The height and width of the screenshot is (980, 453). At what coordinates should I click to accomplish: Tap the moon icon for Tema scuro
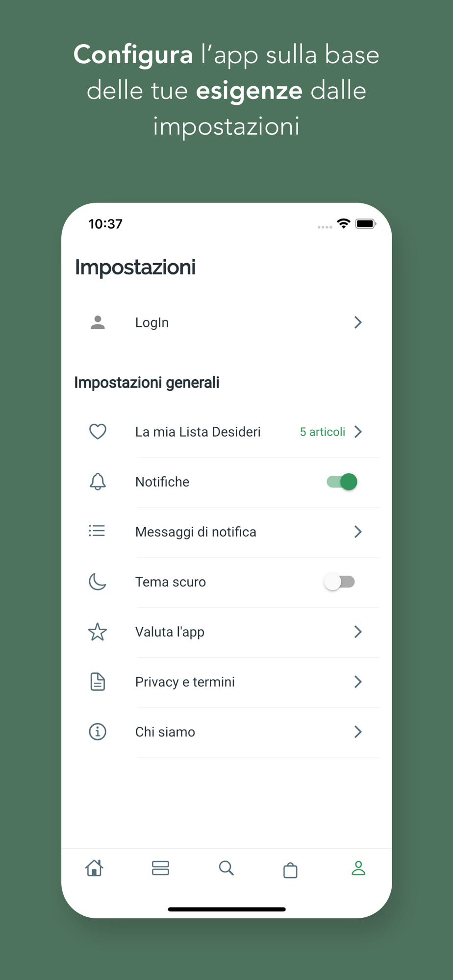(x=98, y=582)
